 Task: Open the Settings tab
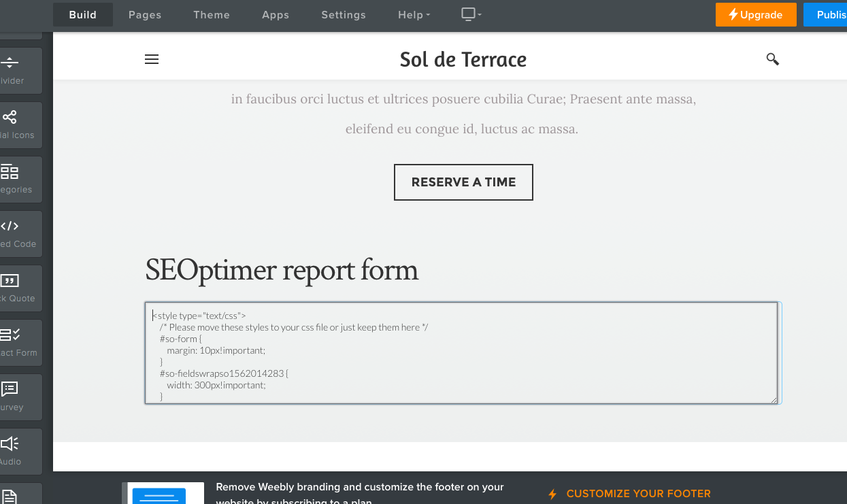click(344, 15)
